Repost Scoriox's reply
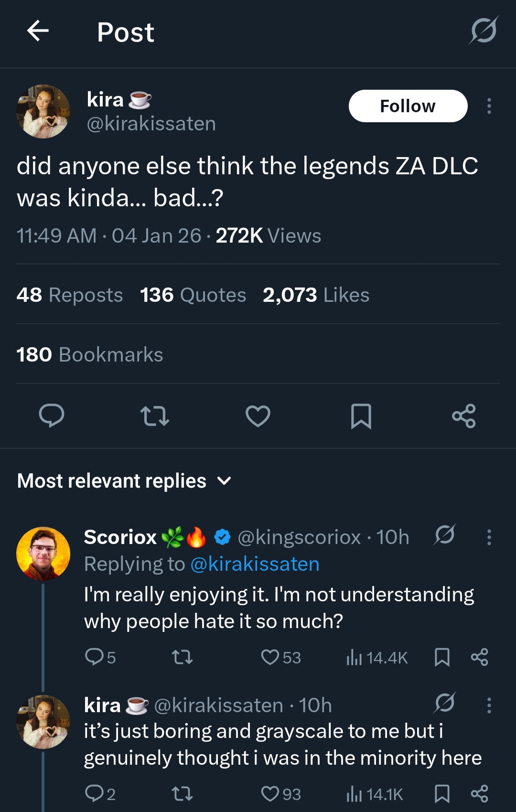Viewport: 516px width, 812px height. [182, 657]
